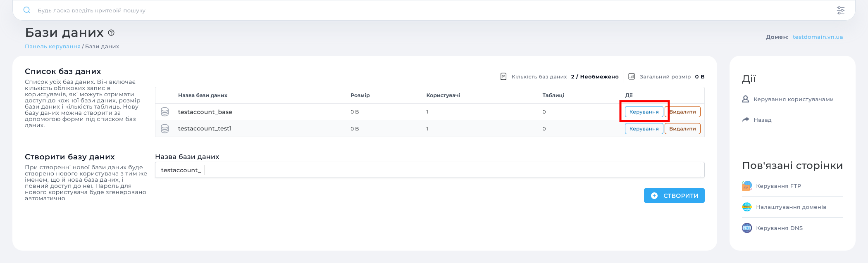Open Керування for testaccount_test1
This screenshot has width=868, height=263.
[x=644, y=129]
